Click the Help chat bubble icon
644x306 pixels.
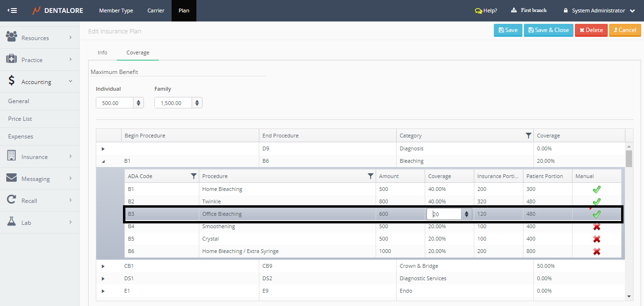478,11
